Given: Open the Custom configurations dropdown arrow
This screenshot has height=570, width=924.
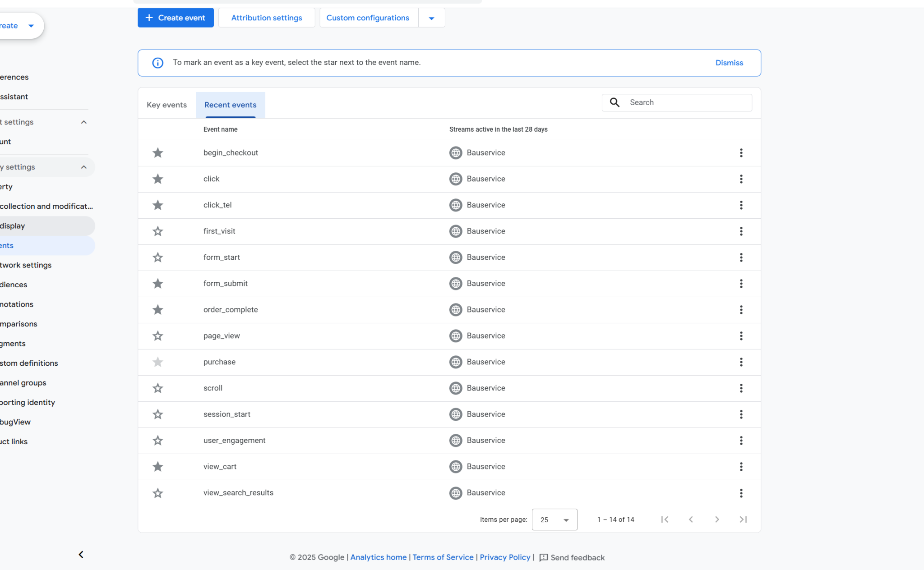Looking at the screenshot, I should 431,18.
